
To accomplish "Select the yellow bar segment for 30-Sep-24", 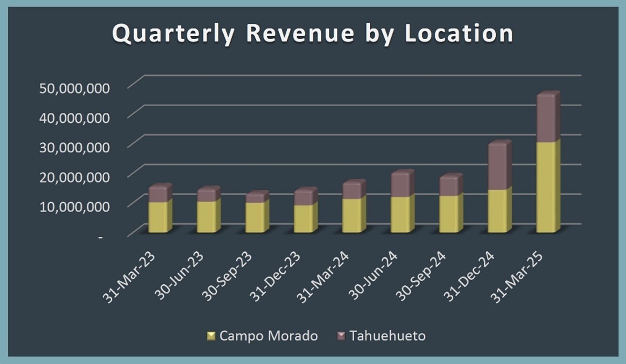I will pyautogui.click(x=450, y=213).
